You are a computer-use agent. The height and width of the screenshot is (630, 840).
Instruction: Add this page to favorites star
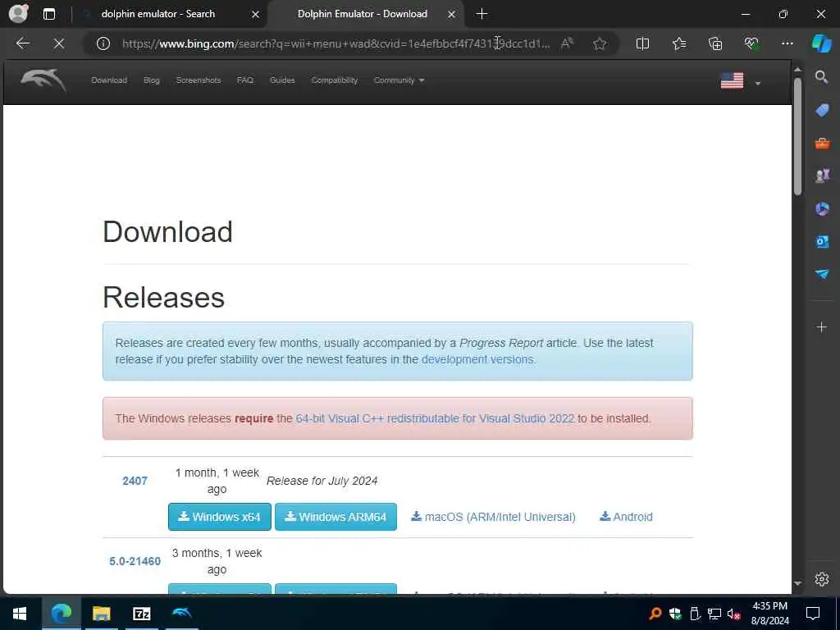pyautogui.click(x=600, y=43)
